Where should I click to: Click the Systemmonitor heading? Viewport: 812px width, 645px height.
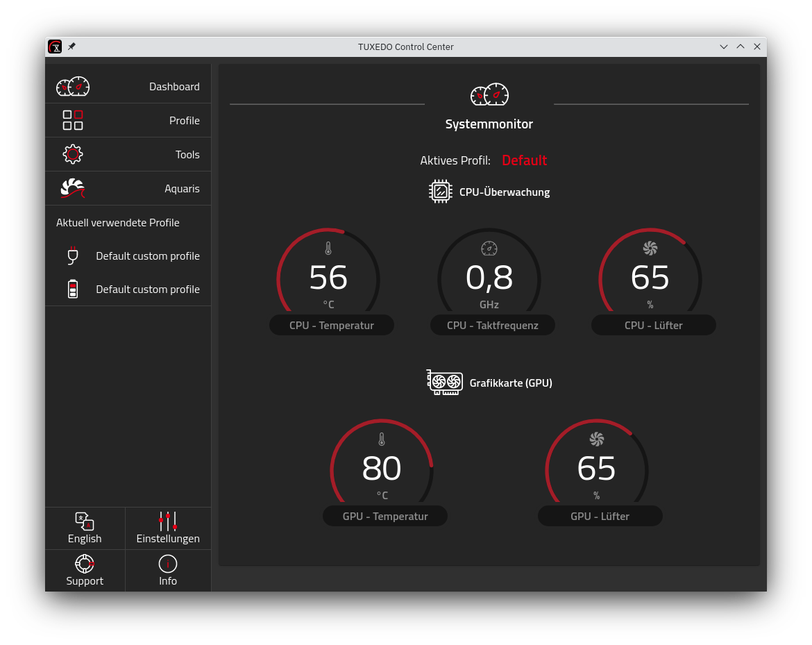tap(489, 124)
